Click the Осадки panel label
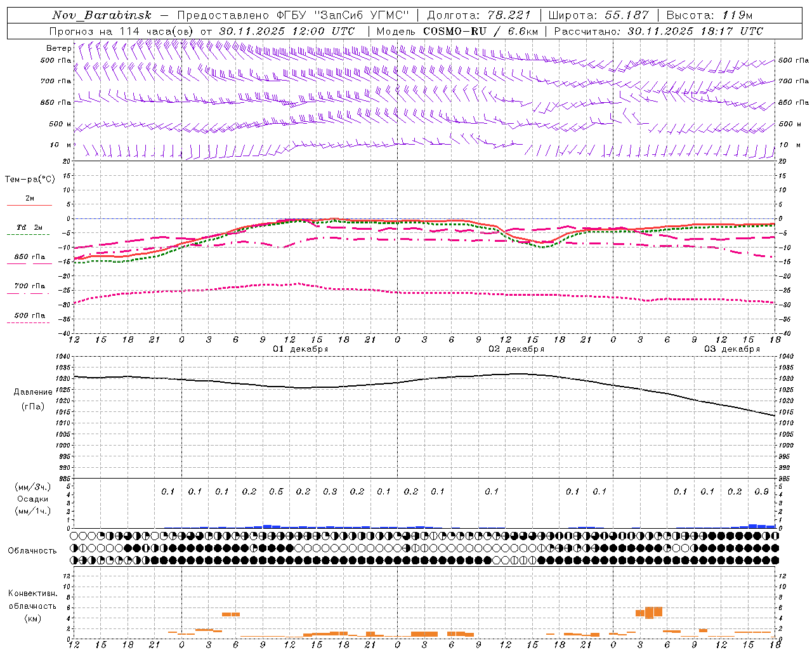This screenshot has width=812, height=650. (33, 499)
